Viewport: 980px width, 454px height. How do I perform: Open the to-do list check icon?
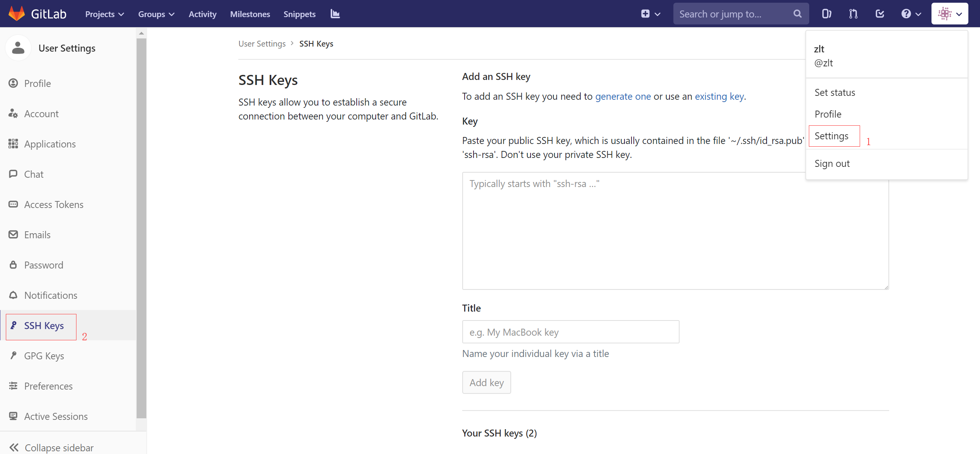click(880, 14)
